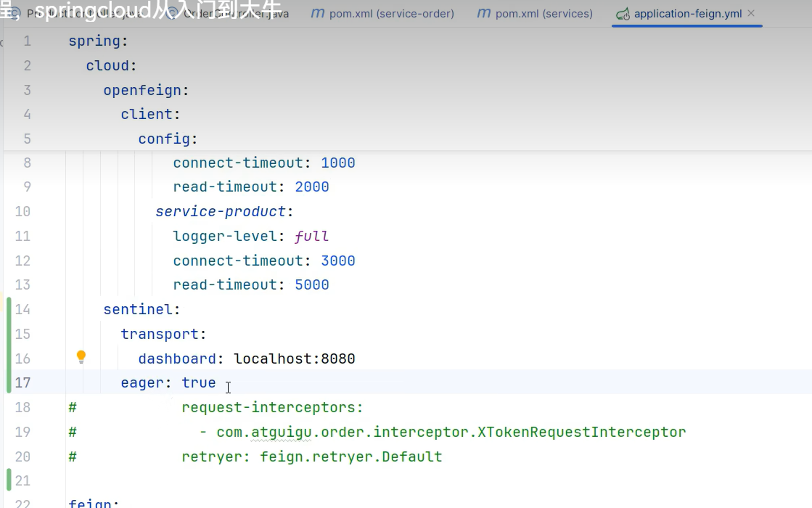This screenshot has width=812, height=508.
Task: Click the YAML file icon on application-feign.yml tab
Action: coord(623,14)
